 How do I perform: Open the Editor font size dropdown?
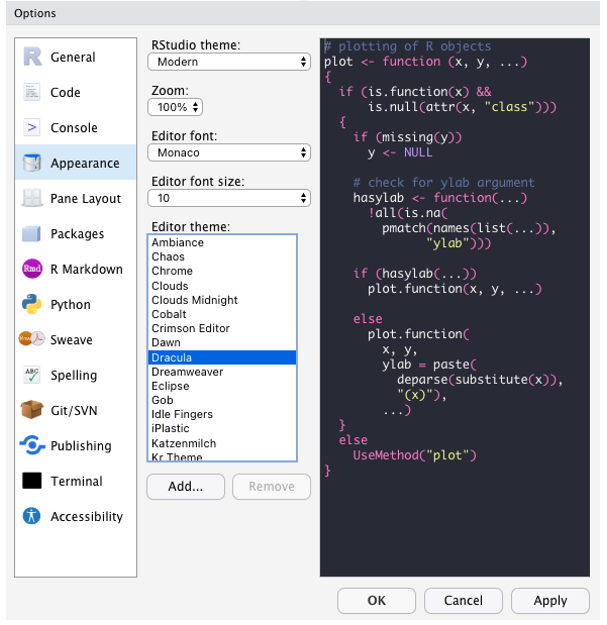[x=229, y=199]
